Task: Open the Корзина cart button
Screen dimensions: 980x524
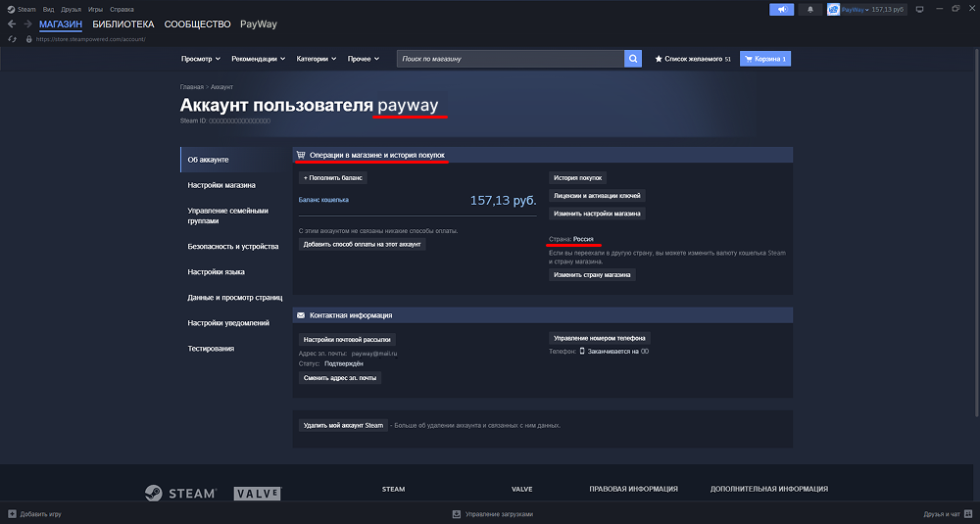Action: (765, 59)
